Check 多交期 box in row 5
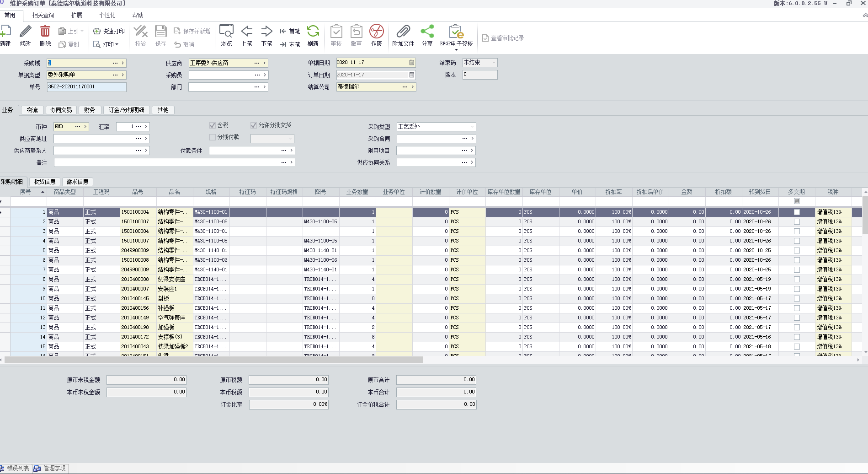The height and width of the screenshot is (474, 868). 797,251
